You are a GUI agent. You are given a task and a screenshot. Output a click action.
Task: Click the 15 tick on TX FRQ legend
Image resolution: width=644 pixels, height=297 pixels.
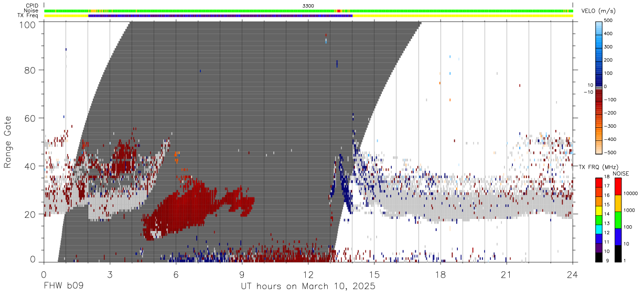click(606, 205)
